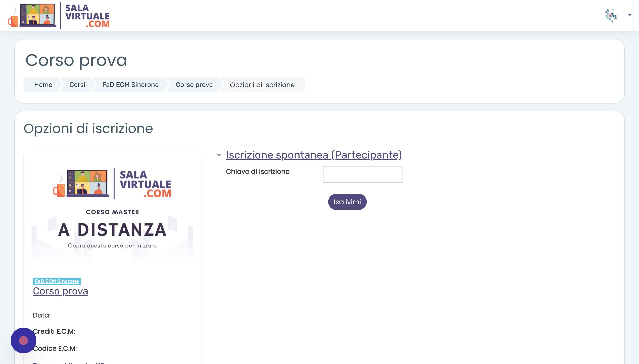Click the Chiave di iscrizione label
Viewport: 639px width, 364px height.
pos(257,172)
